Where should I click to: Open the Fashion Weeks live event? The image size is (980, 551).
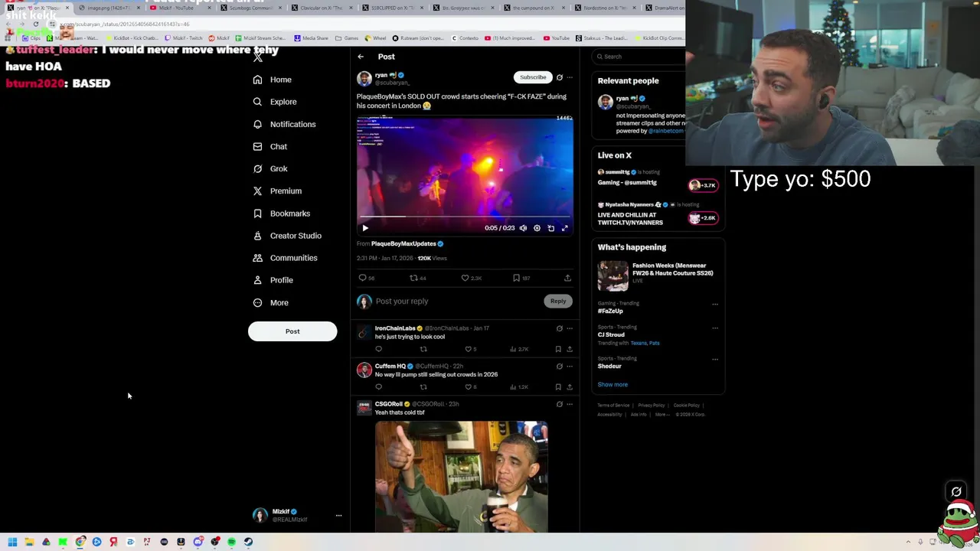tap(658, 275)
